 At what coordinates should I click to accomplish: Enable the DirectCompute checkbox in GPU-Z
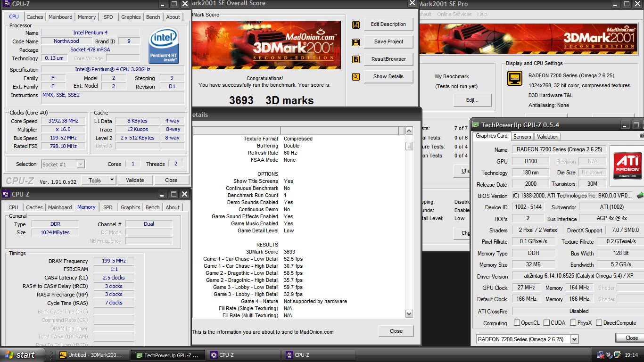(x=599, y=323)
